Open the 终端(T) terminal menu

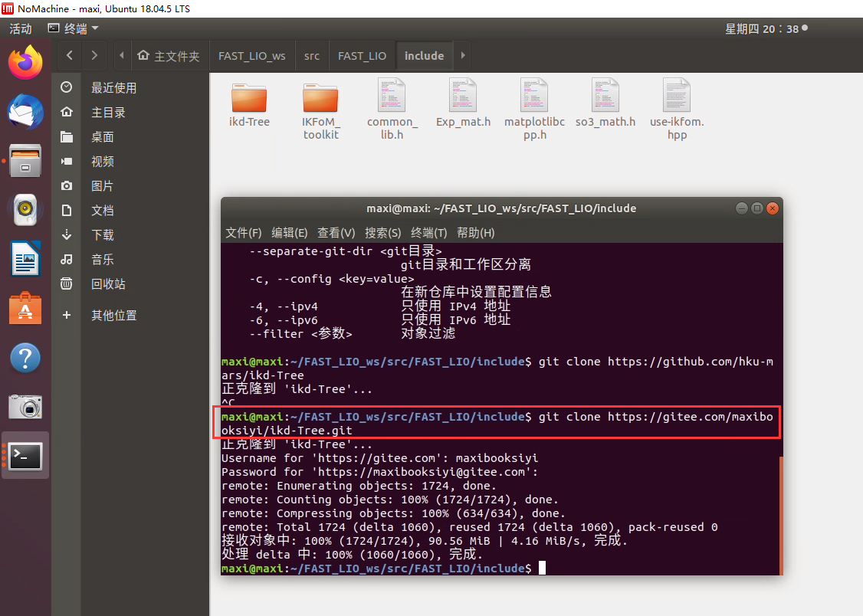coord(429,233)
